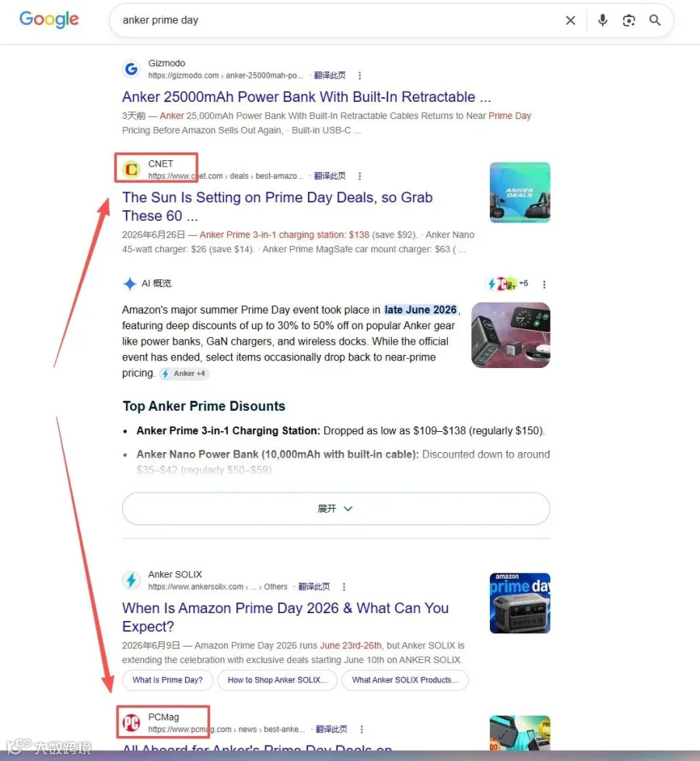The width and height of the screenshot is (700, 761).
Task: Click the 'Anker +4' source chip
Action: [x=185, y=373]
